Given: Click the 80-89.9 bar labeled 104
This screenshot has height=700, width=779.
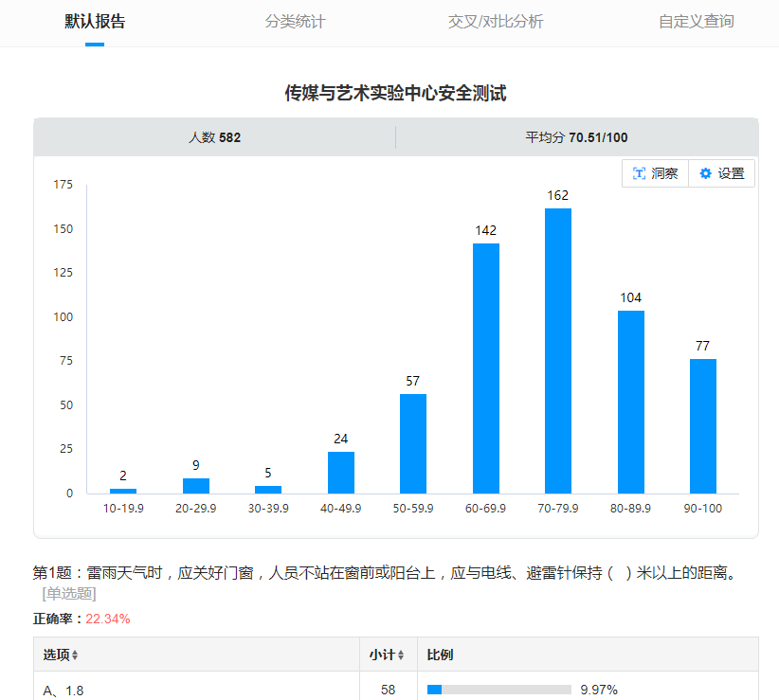Looking at the screenshot, I should [x=631, y=402].
